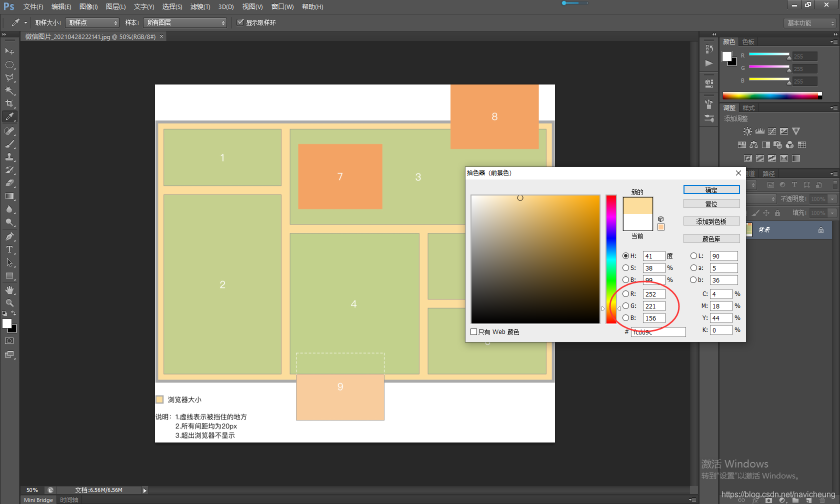The height and width of the screenshot is (504, 840).
Task: Open layer Opacity dropdown arrow
Action: 832,198
